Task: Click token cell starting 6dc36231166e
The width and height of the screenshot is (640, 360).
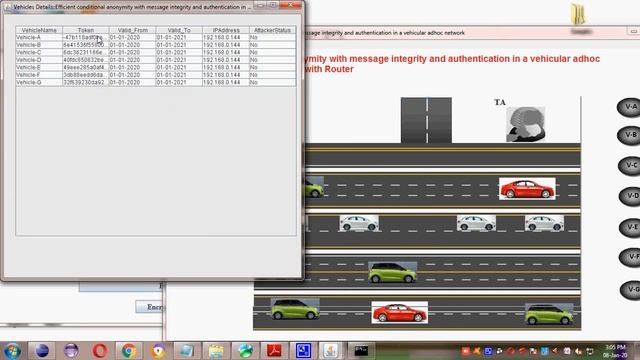Action: click(x=86, y=52)
